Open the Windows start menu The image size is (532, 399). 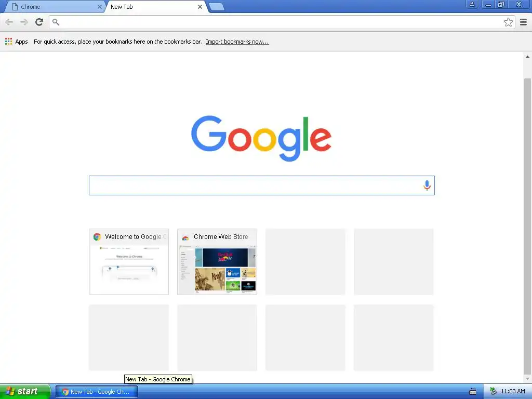point(25,391)
